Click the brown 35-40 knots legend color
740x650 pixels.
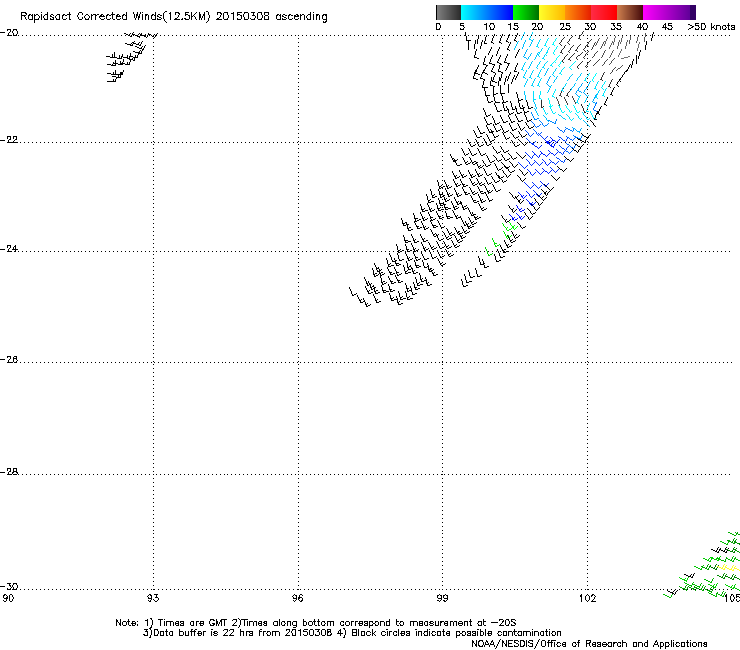[630, 12]
